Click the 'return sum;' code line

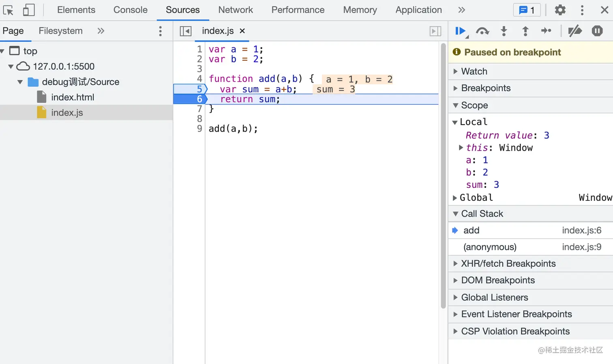250,99
